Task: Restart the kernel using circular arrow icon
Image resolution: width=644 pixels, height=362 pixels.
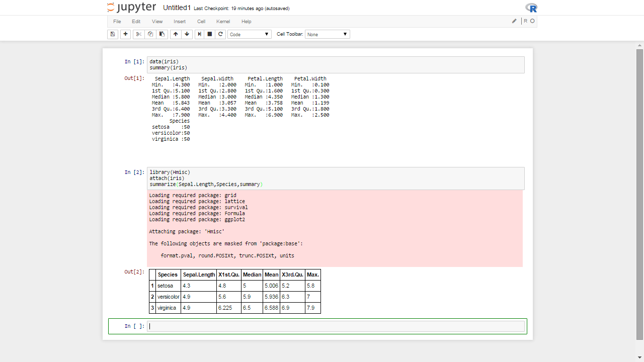Action: [220, 34]
